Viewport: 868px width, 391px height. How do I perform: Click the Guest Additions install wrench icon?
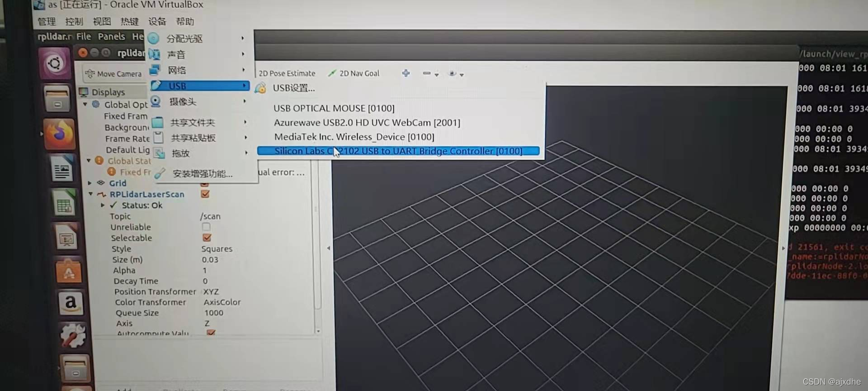[x=160, y=173]
